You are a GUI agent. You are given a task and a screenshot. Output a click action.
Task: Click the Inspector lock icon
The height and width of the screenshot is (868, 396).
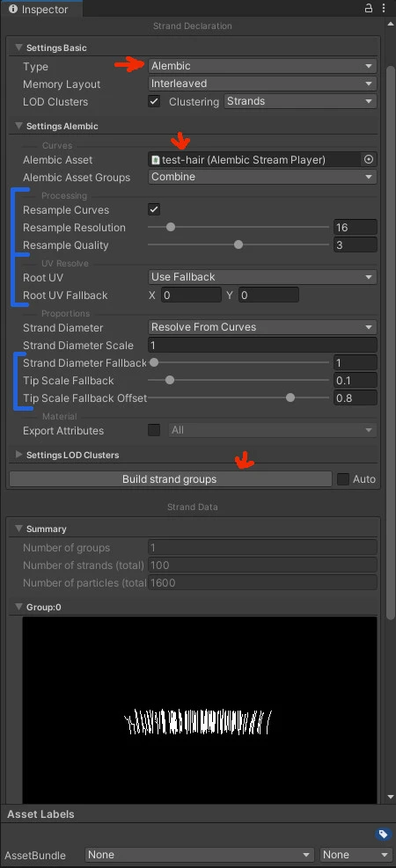[x=369, y=8]
